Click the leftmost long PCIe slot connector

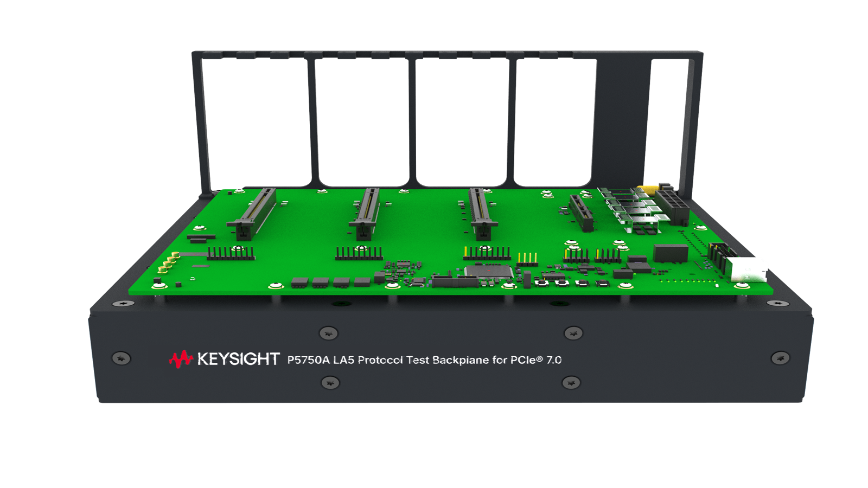tap(253, 213)
